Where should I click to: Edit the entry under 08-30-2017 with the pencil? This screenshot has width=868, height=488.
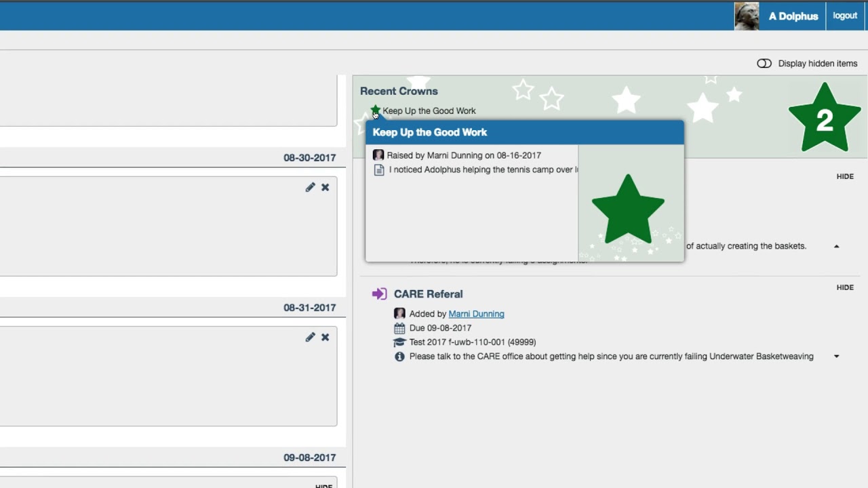310,187
